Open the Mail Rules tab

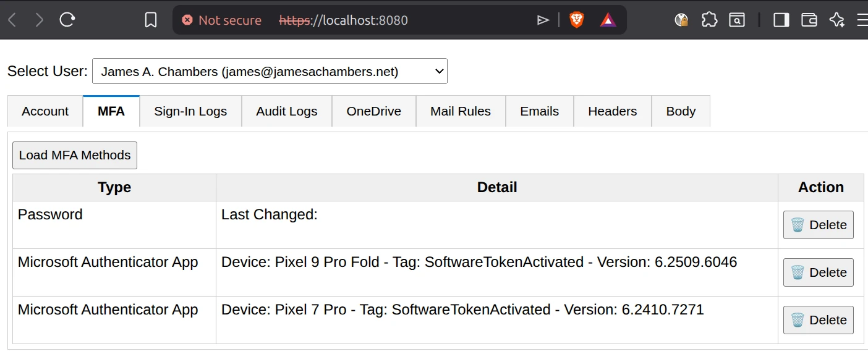[461, 111]
